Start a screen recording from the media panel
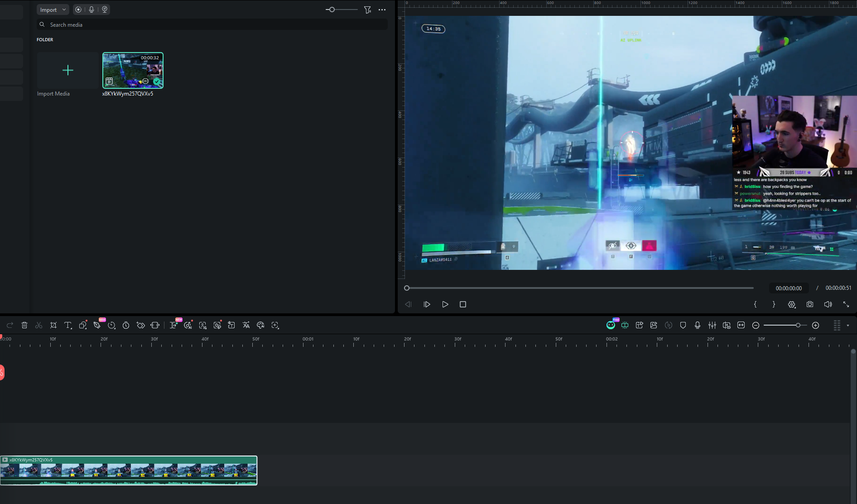 78,10
